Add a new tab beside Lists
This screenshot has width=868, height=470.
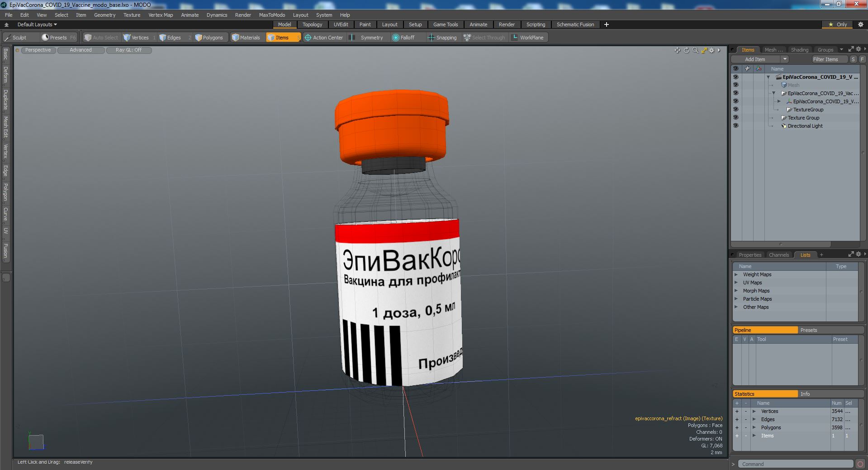821,255
